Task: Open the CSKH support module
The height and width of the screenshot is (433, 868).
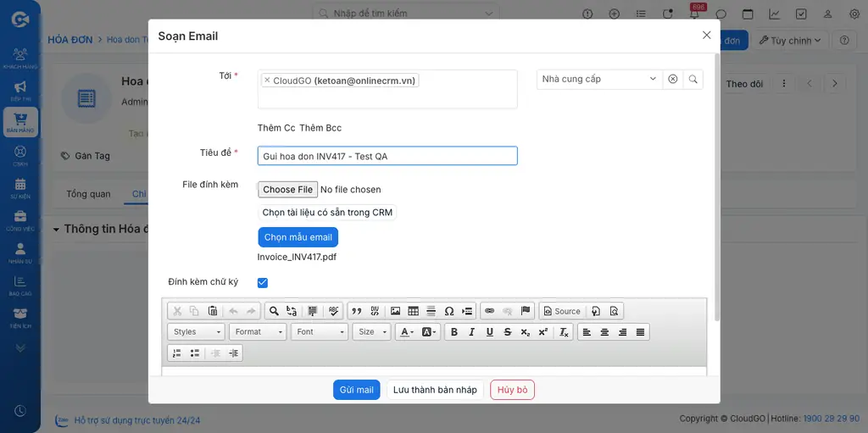Action: tap(20, 156)
